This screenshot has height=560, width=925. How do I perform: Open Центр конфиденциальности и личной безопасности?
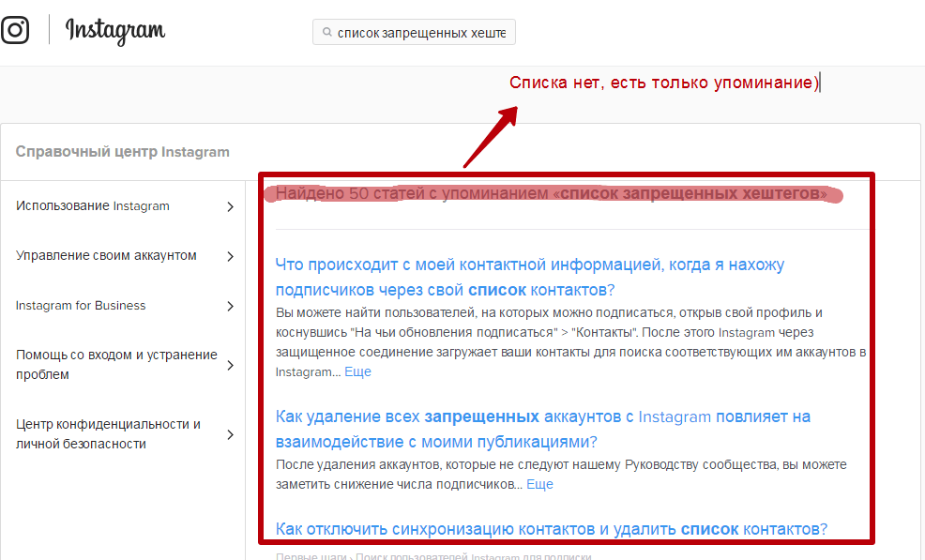(108, 434)
